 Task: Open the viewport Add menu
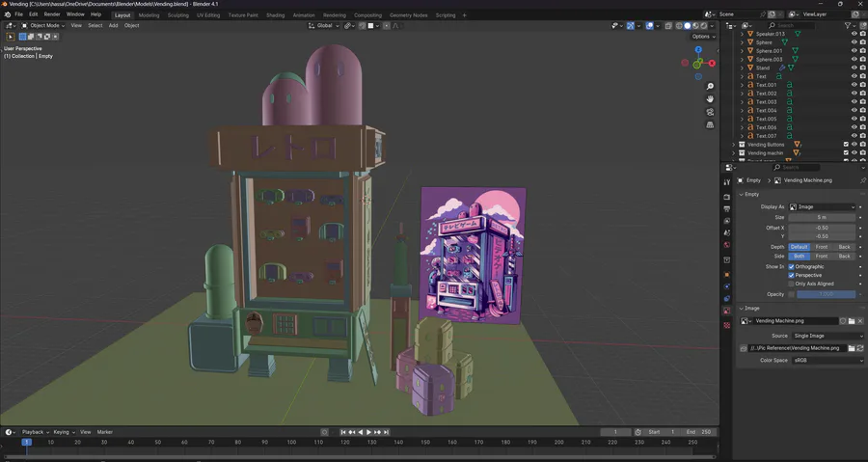coord(113,25)
